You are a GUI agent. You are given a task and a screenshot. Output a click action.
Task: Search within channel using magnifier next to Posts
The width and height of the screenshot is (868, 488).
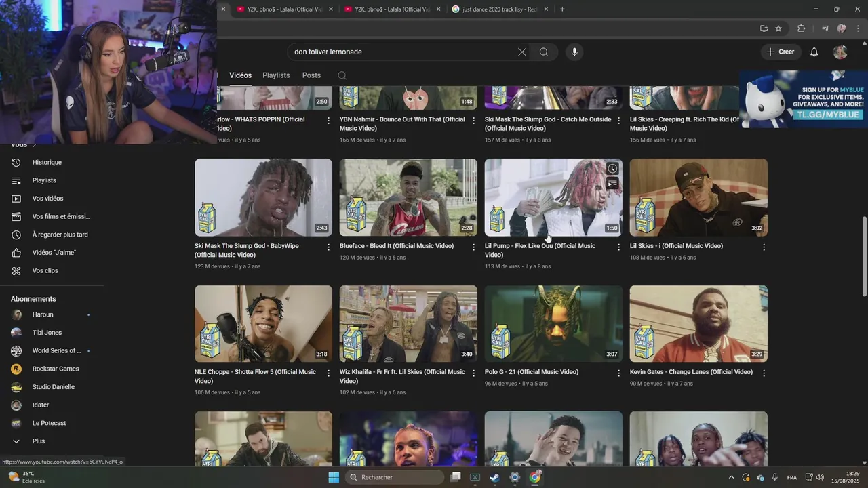click(342, 75)
